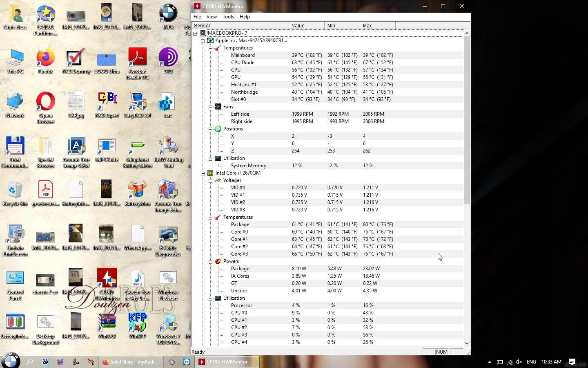Click the CPU chip icon beside Intel Core i7
The image size is (588, 368).
210,173
